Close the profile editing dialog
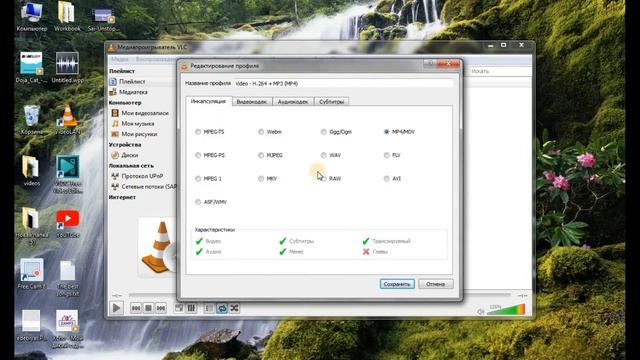The height and width of the screenshot is (360, 640). point(448,64)
